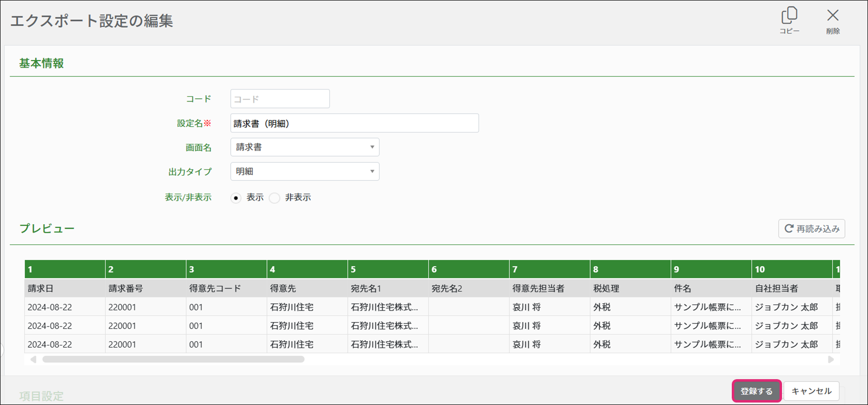The width and height of the screenshot is (868, 405).
Task: Open the 出力タイプ dropdown showing 明細
Action: pos(304,171)
